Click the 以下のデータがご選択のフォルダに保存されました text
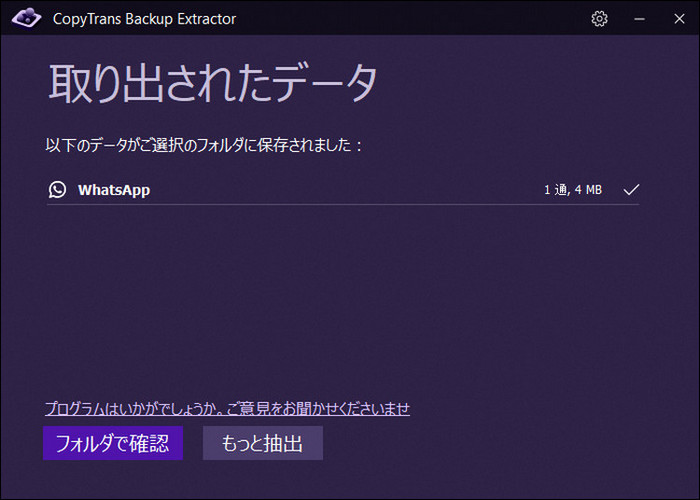This screenshot has width=700, height=500. tap(203, 146)
